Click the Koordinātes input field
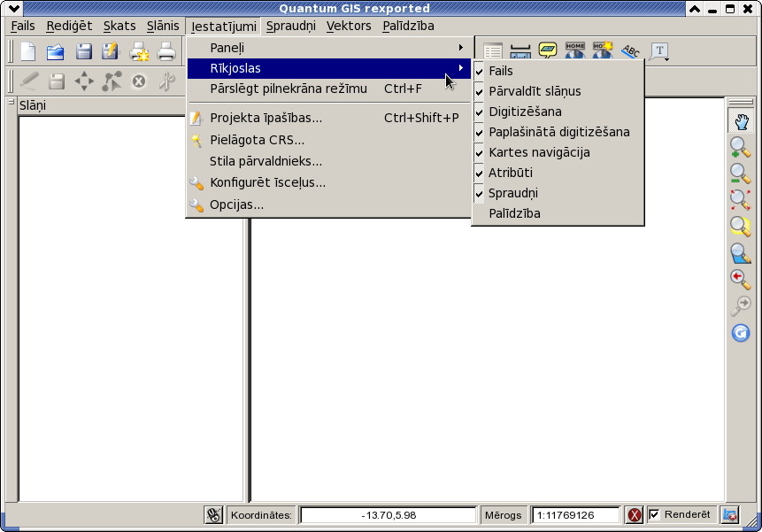 pos(389,515)
